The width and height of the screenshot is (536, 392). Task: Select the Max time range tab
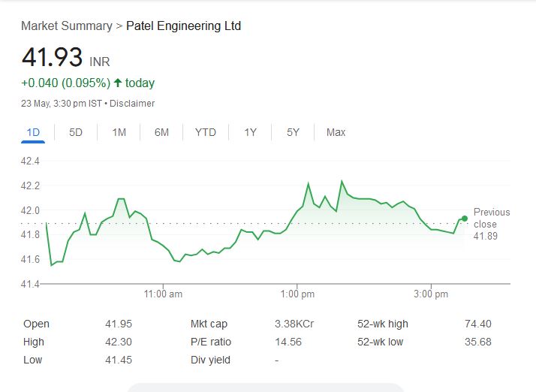tap(336, 132)
